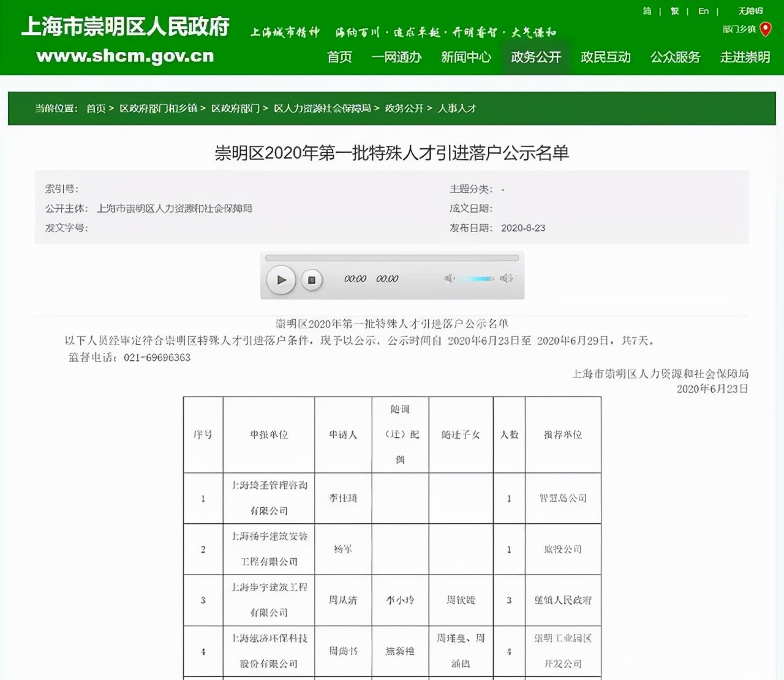The width and height of the screenshot is (784, 680).
Task: Expand the 政务公开 navigation section
Action: point(536,57)
